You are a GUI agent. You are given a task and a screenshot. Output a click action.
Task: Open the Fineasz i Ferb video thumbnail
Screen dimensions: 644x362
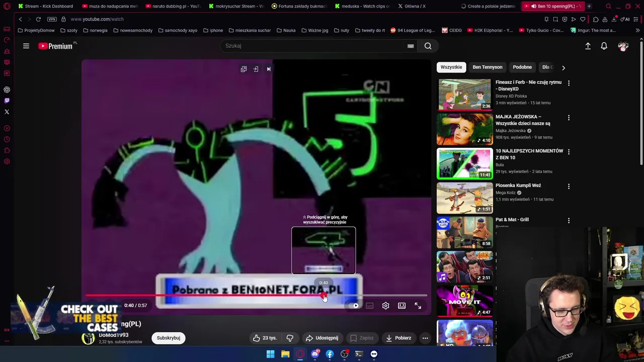point(465,95)
